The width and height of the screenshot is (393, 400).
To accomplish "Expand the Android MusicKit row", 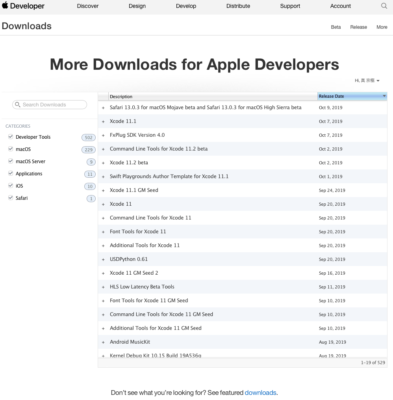I will (x=103, y=342).
